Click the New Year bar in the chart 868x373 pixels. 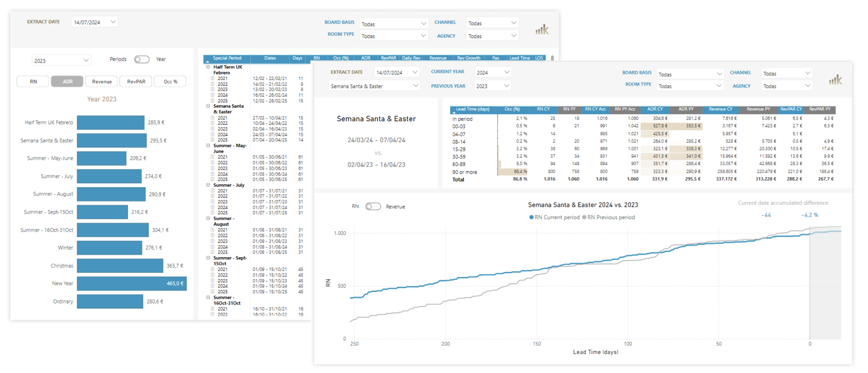[132, 283]
